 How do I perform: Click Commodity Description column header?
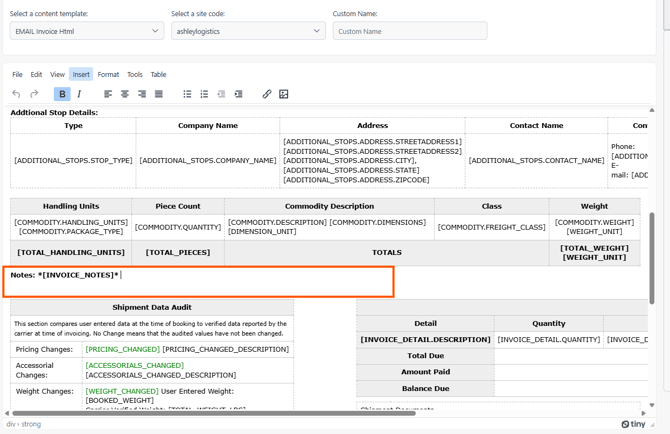pyautogui.click(x=329, y=206)
